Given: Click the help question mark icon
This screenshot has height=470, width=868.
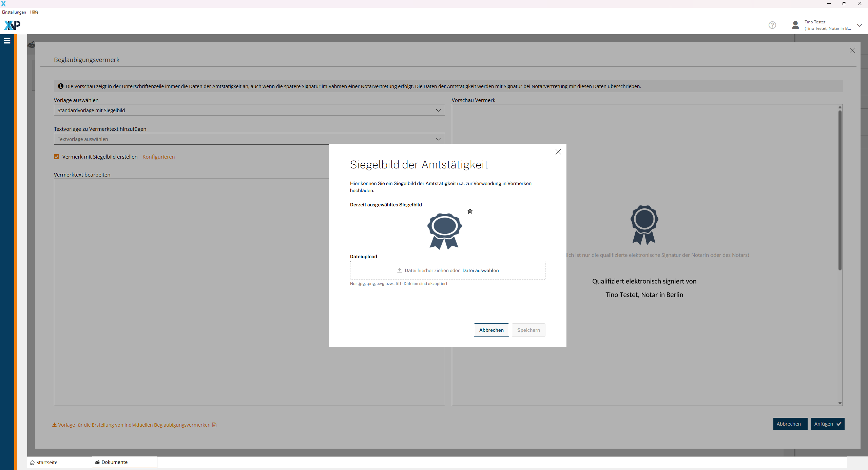Looking at the screenshot, I should coord(772,25).
